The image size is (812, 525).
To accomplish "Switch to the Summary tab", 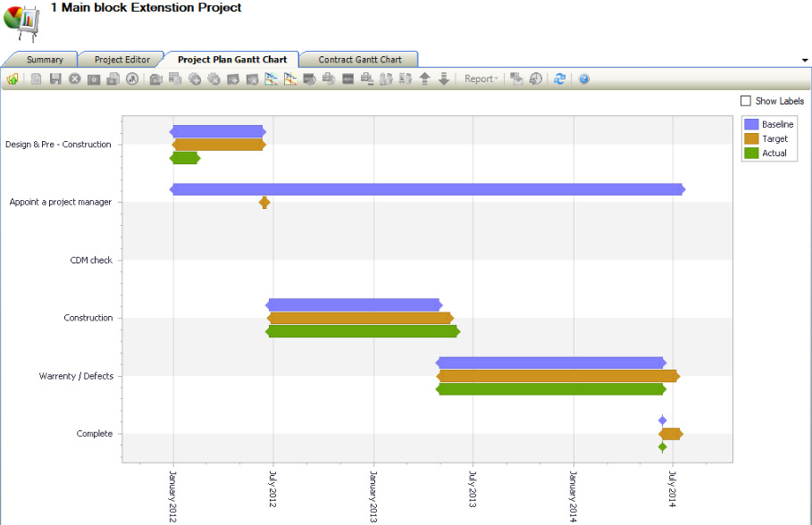I will click(x=45, y=60).
